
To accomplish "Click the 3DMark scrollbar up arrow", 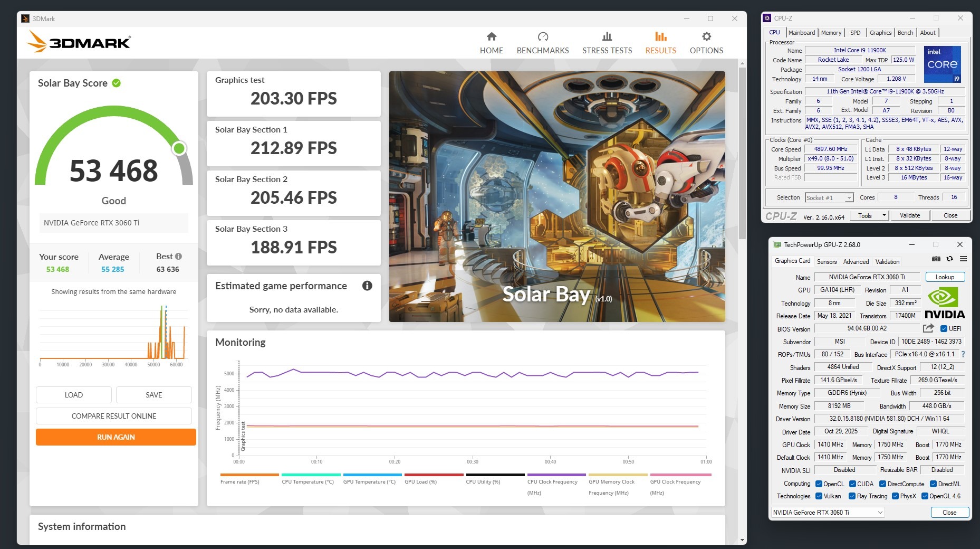I will (x=743, y=63).
